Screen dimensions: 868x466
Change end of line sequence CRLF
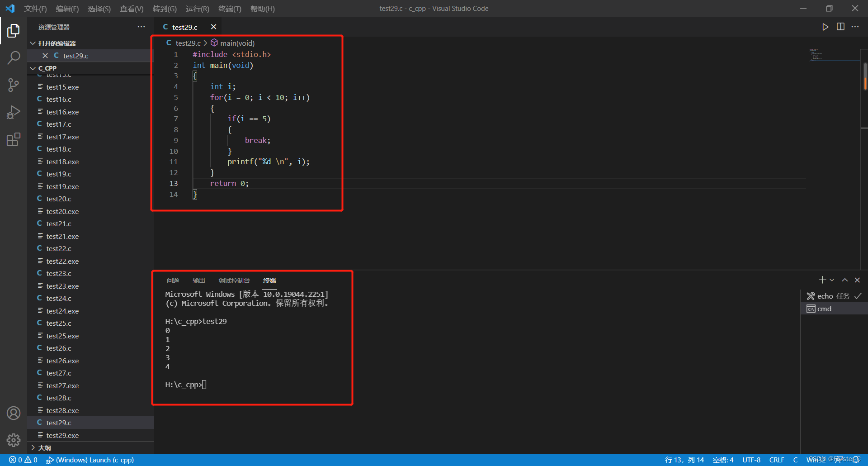tap(777, 460)
